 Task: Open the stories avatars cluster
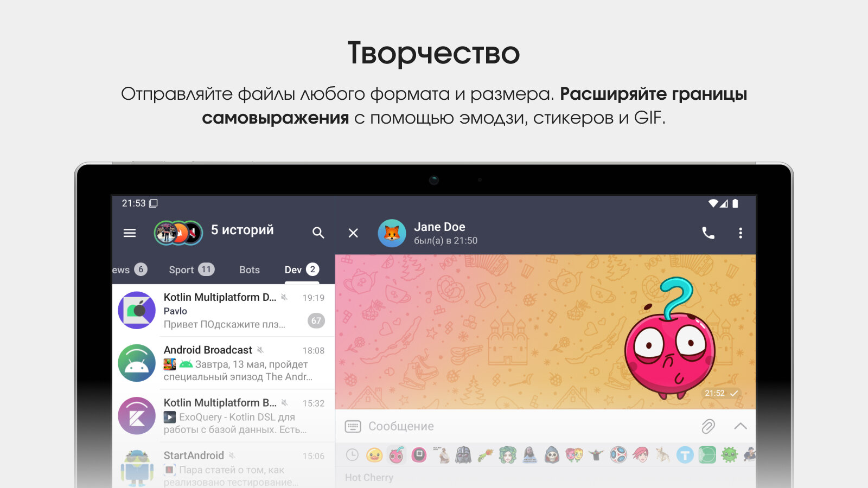tap(178, 233)
